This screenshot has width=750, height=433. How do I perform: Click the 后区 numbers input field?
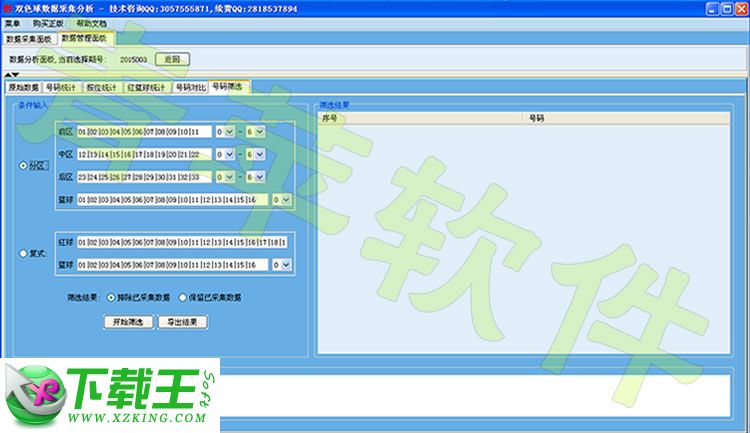(x=144, y=177)
